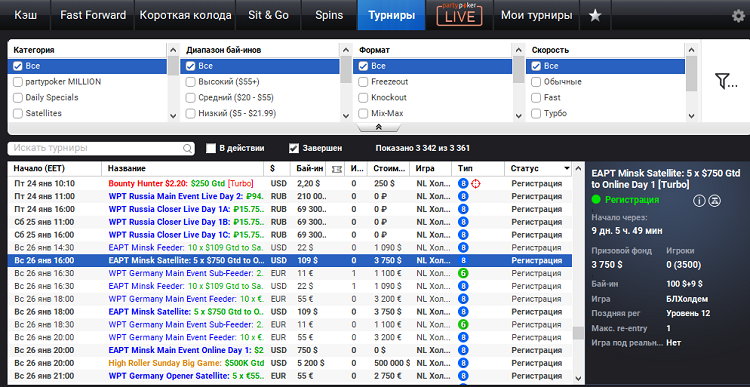Select the Bounty Hunter $2.20 tournament row

290,183
